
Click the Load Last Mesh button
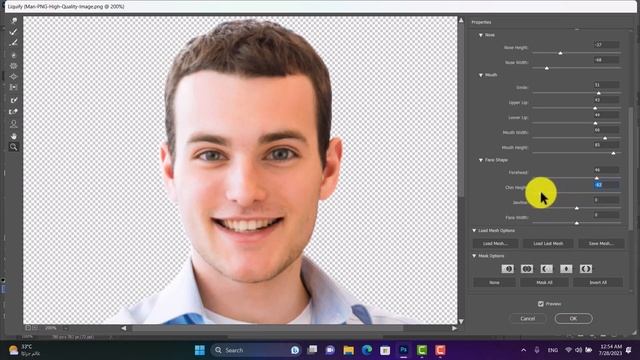point(548,244)
